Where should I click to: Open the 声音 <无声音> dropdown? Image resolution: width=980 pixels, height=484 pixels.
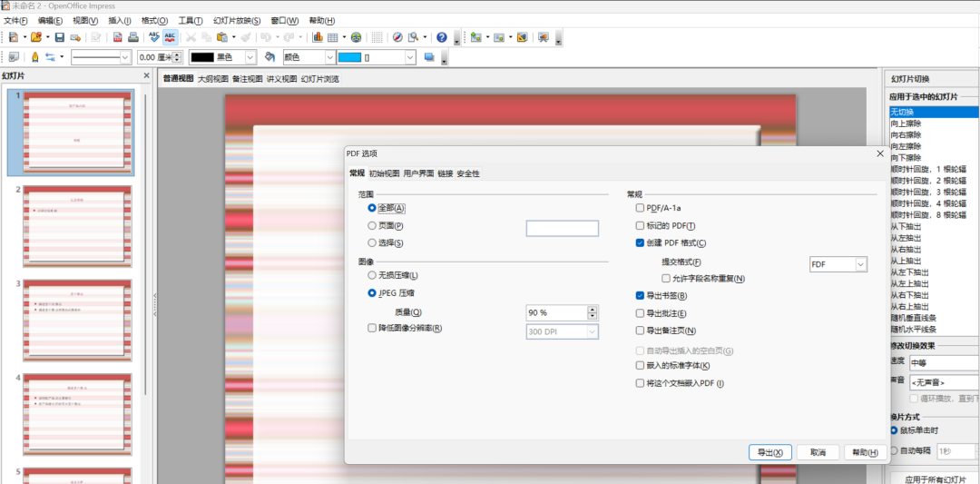point(945,382)
